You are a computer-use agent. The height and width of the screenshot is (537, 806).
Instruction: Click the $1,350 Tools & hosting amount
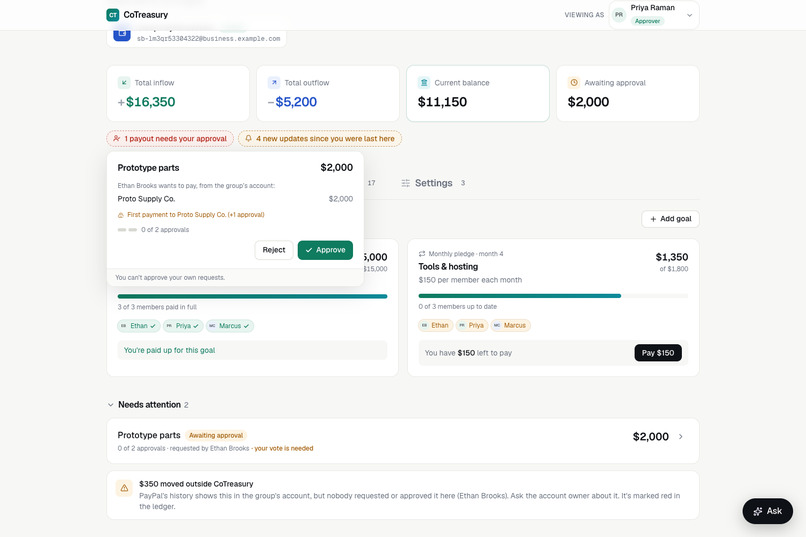672,257
